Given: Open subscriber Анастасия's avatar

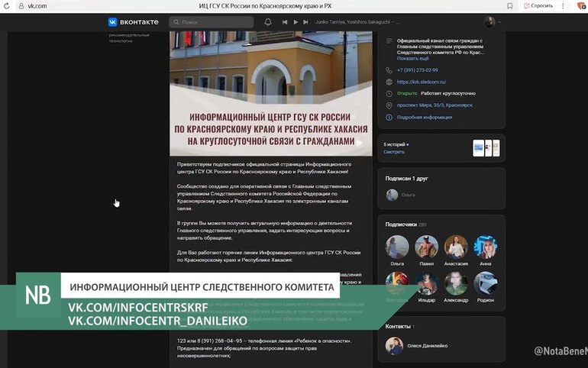Looking at the screenshot, I should click(456, 247).
